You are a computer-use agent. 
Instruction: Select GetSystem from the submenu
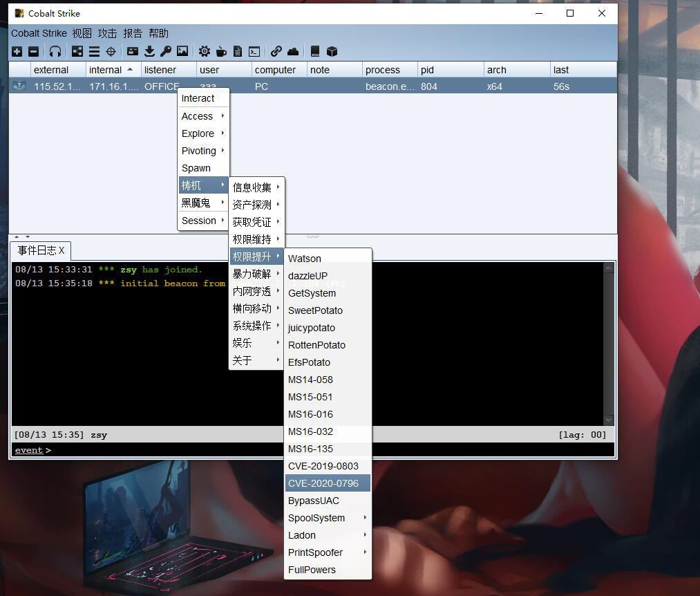tap(328, 293)
